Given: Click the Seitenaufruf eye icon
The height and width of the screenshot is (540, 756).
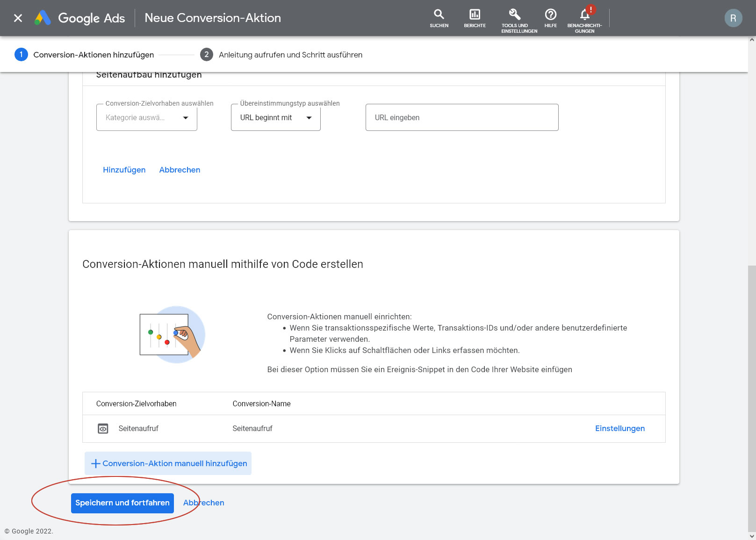Looking at the screenshot, I should click(x=103, y=429).
